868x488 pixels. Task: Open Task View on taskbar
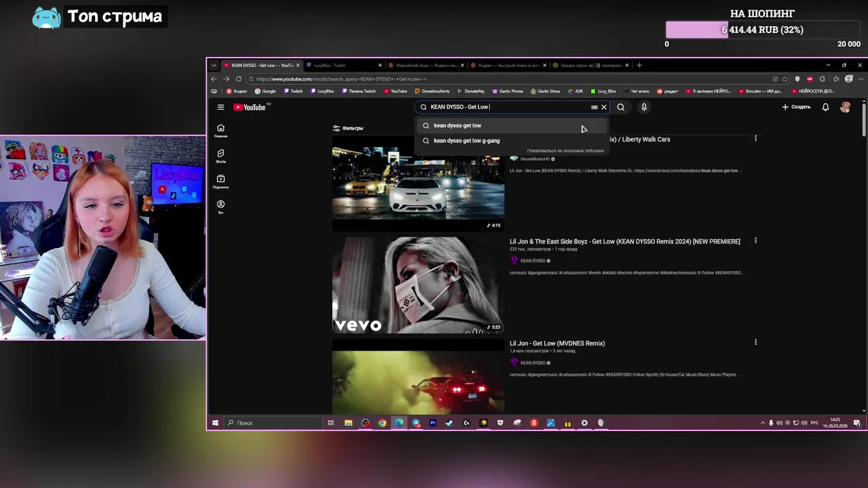[331, 423]
